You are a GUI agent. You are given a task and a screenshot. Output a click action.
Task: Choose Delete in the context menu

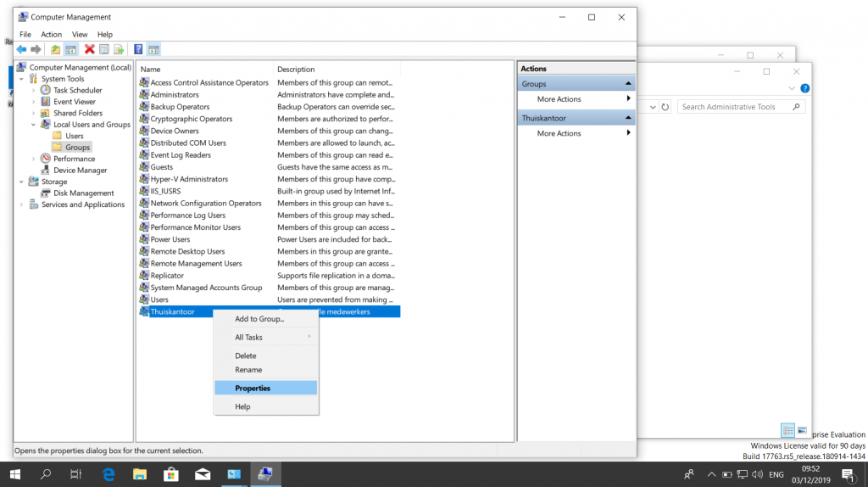pyautogui.click(x=266, y=355)
